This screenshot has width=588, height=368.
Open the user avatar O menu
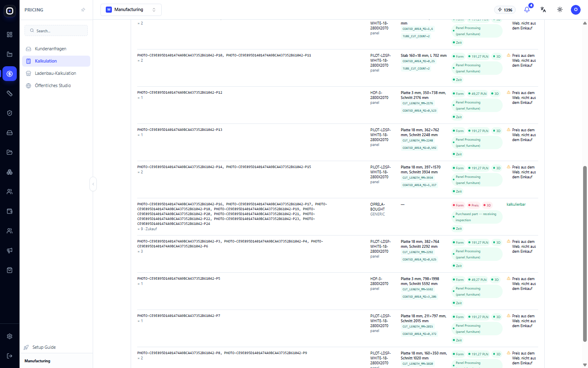click(576, 10)
